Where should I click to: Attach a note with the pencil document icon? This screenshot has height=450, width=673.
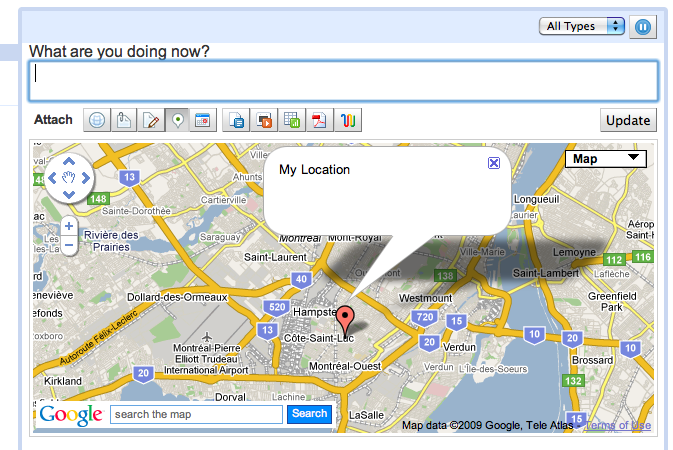(x=151, y=120)
